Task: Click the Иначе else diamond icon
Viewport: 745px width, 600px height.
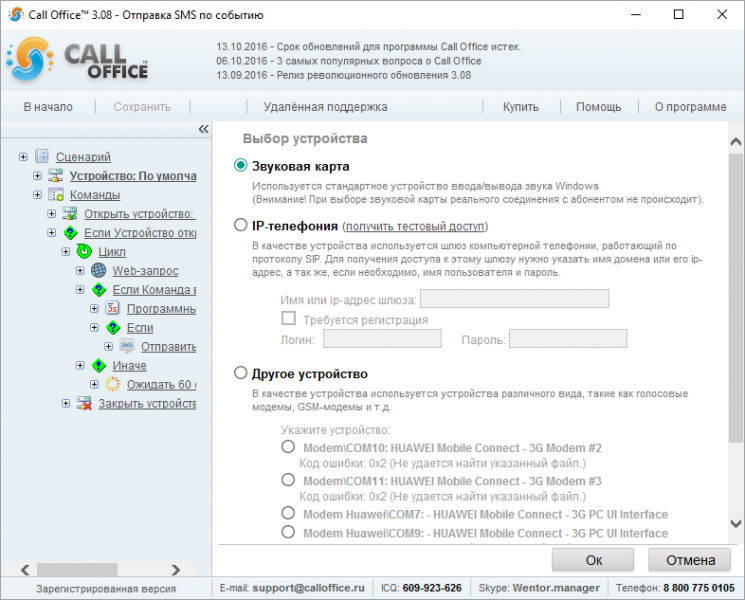Action: 99,366
